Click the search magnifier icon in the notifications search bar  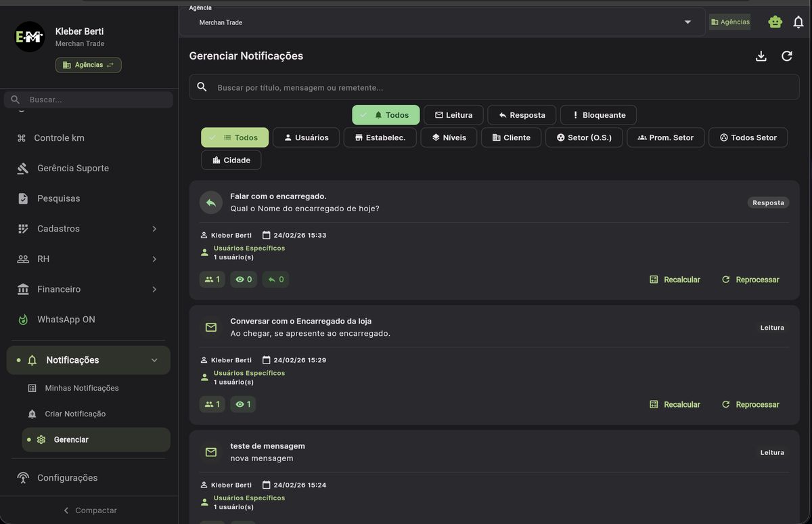coord(201,86)
